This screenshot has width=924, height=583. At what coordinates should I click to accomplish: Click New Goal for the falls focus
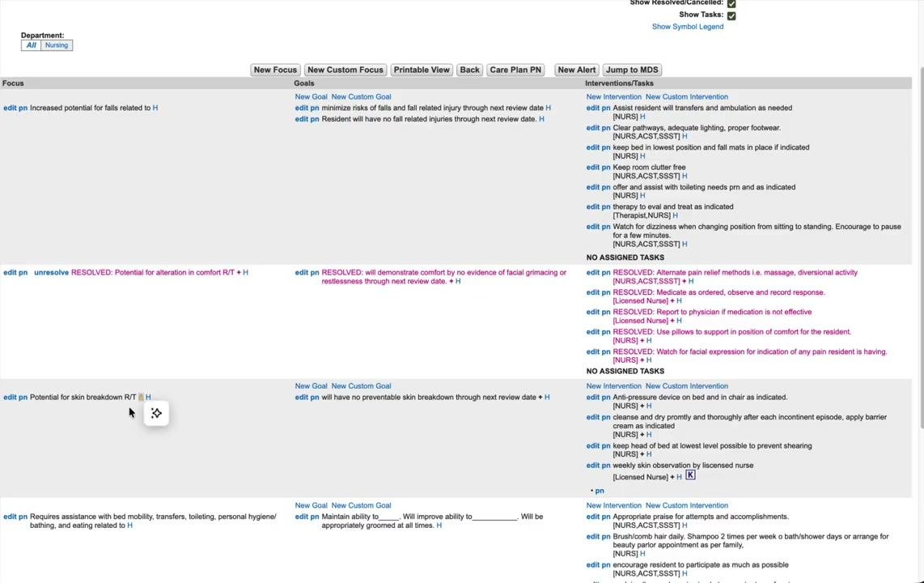coord(312,96)
